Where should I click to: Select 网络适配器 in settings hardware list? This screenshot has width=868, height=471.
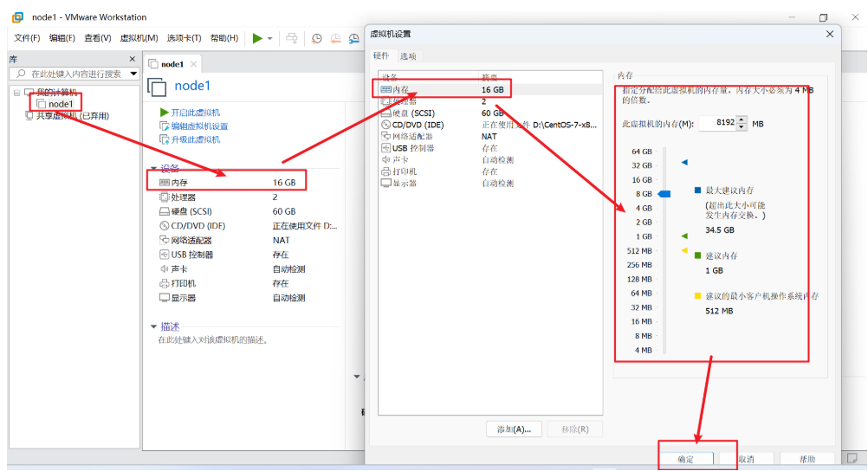click(x=490, y=136)
